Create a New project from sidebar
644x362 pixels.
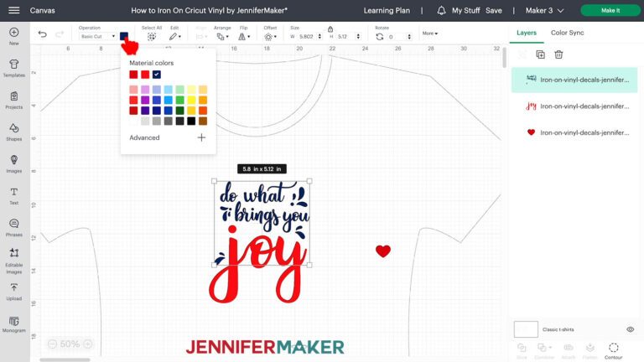tap(14, 36)
